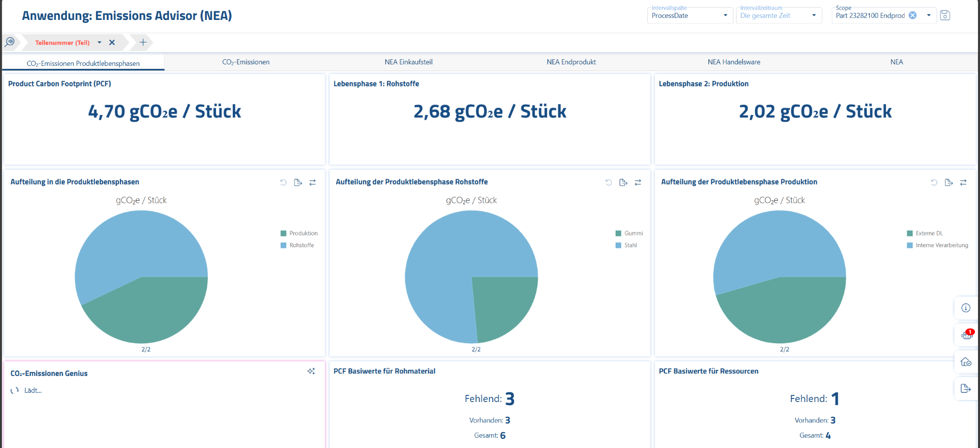Open the assistant bot with notification badge
The height and width of the screenshot is (448, 980).
click(966, 335)
